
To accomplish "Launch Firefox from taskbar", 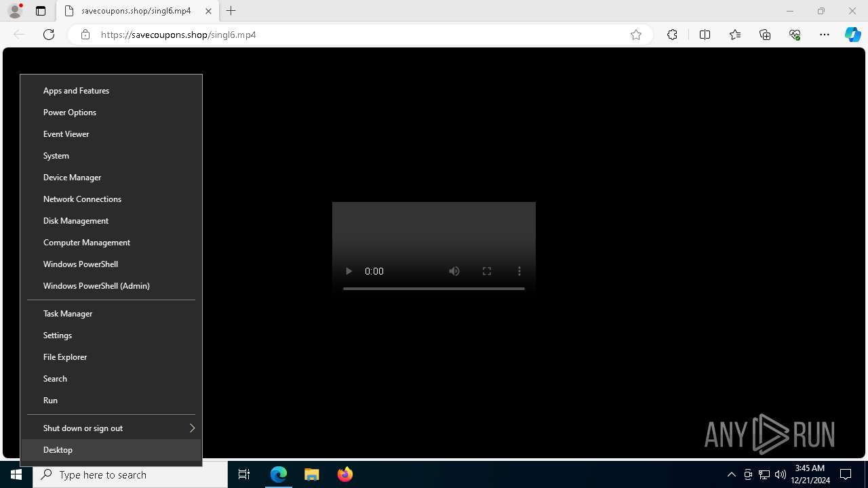I will pos(344,474).
